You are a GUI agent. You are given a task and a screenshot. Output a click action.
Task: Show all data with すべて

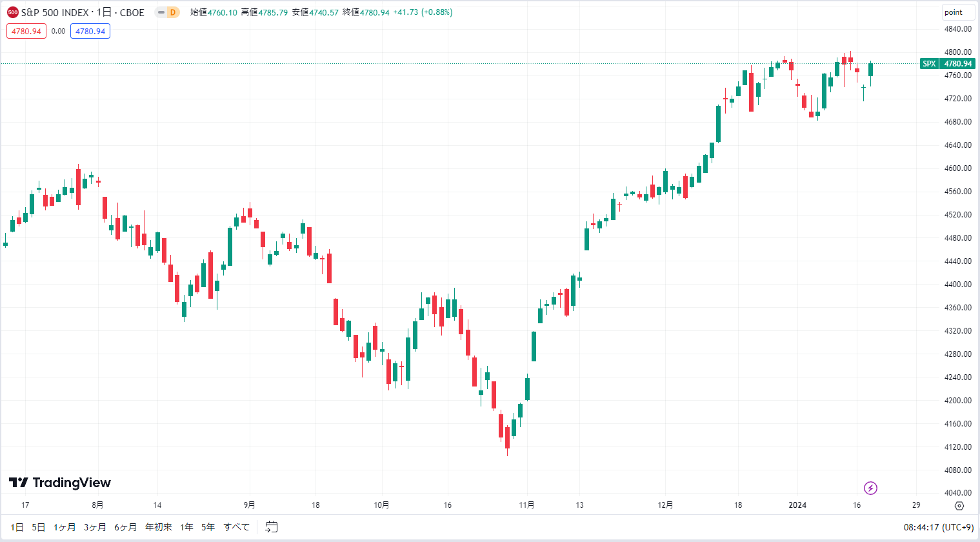click(x=237, y=527)
